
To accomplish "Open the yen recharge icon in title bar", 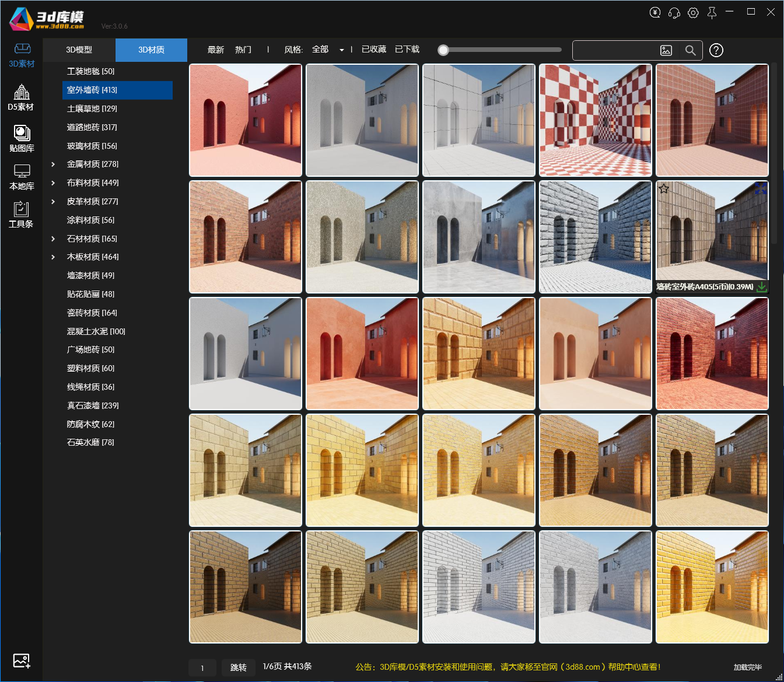I will [655, 12].
